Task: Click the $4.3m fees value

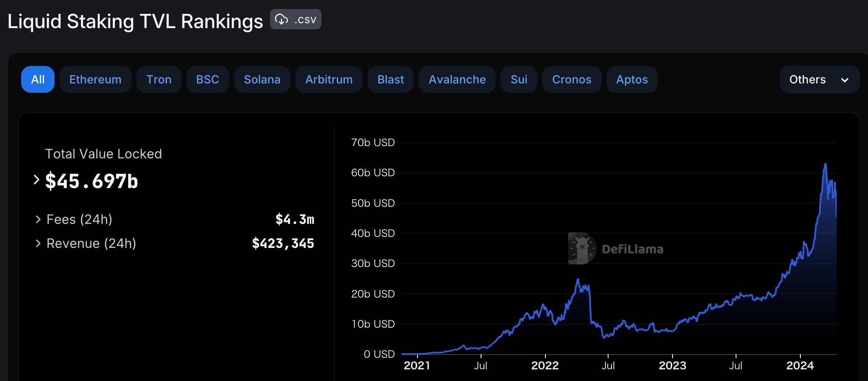Action: coord(295,219)
